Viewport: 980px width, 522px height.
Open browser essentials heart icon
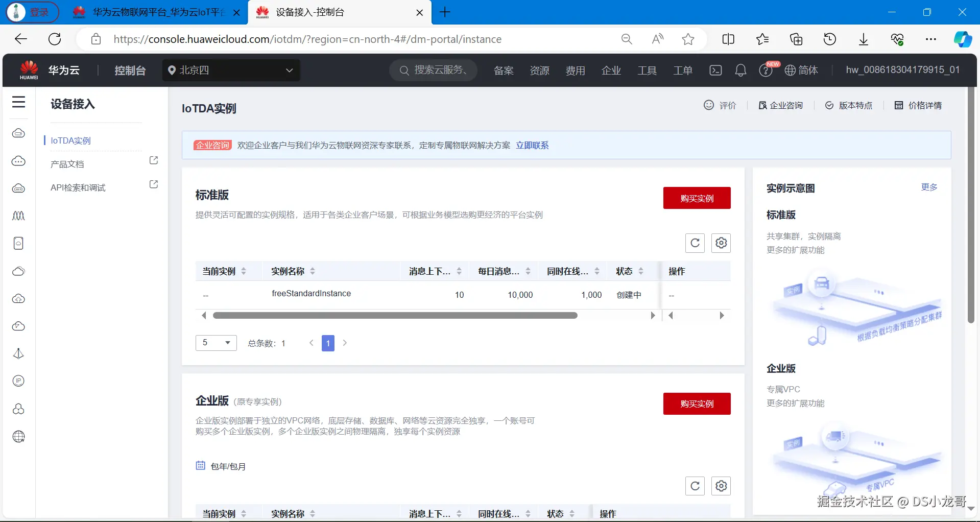point(897,39)
